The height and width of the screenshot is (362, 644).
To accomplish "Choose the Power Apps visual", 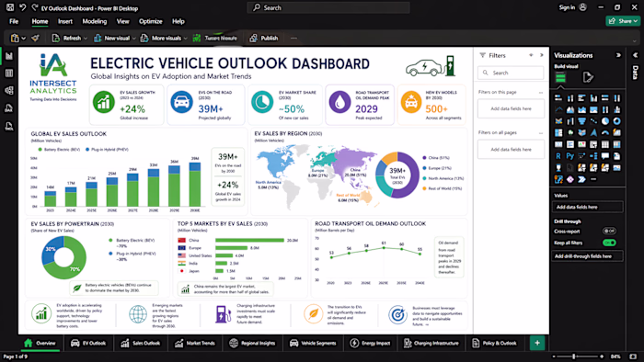I will [x=570, y=179].
